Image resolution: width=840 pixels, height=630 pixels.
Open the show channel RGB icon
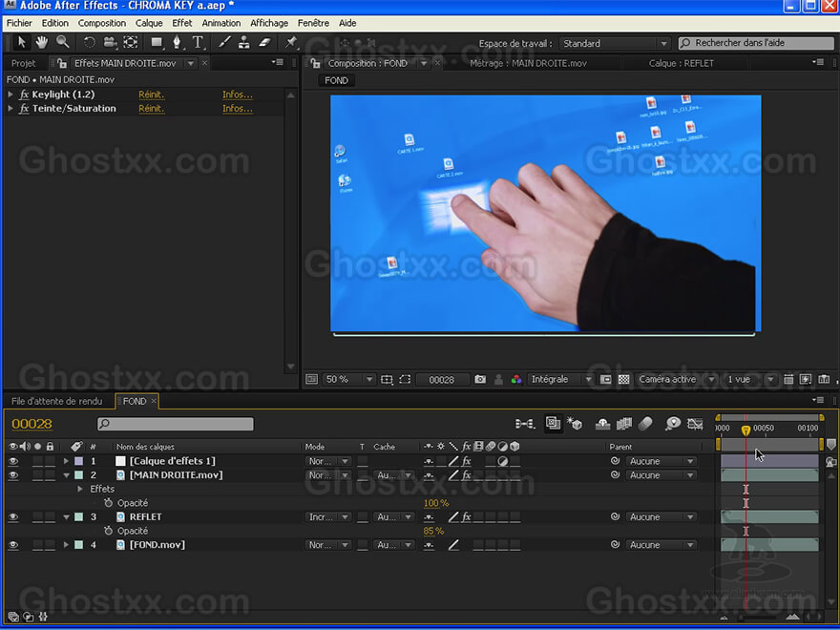515,379
